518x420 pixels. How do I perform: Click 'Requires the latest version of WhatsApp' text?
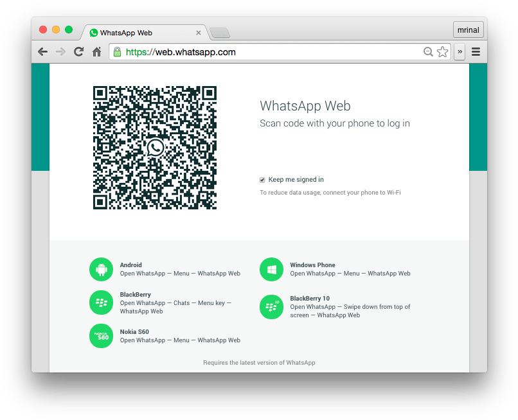pyautogui.click(x=260, y=363)
